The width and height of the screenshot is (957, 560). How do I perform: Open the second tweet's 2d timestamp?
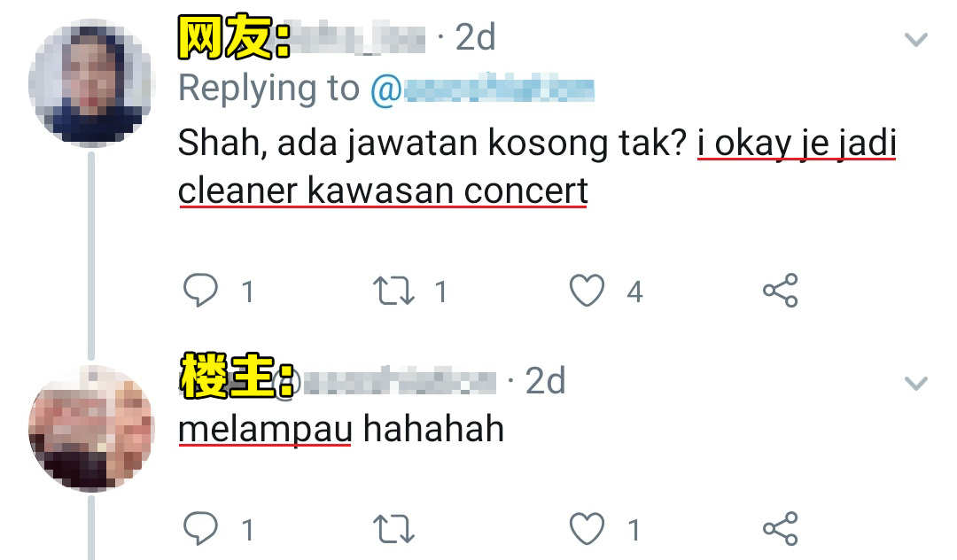[x=546, y=381]
